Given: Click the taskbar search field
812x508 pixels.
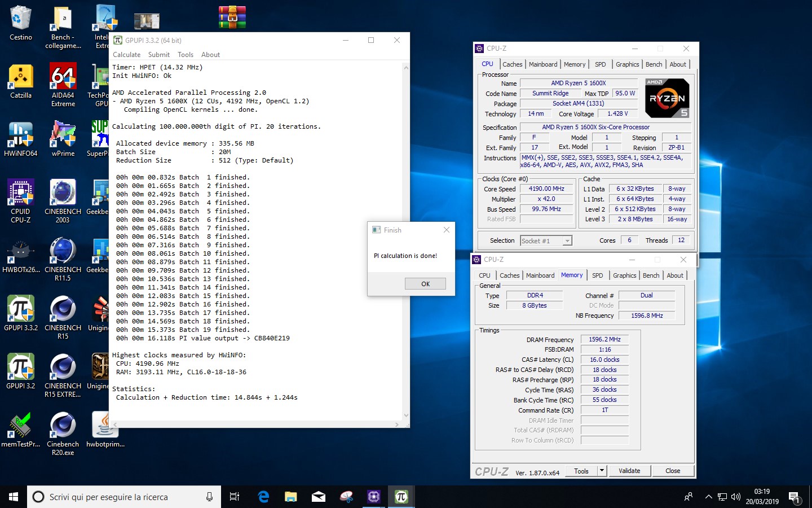Looking at the screenshot, I should point(123,497).
